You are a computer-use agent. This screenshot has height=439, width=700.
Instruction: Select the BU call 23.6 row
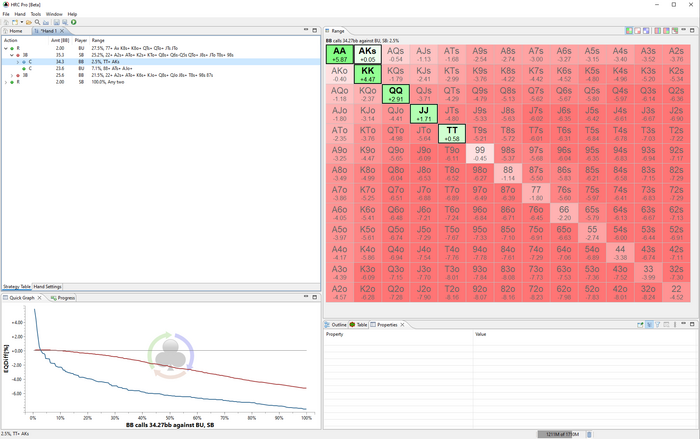(161, 69)
